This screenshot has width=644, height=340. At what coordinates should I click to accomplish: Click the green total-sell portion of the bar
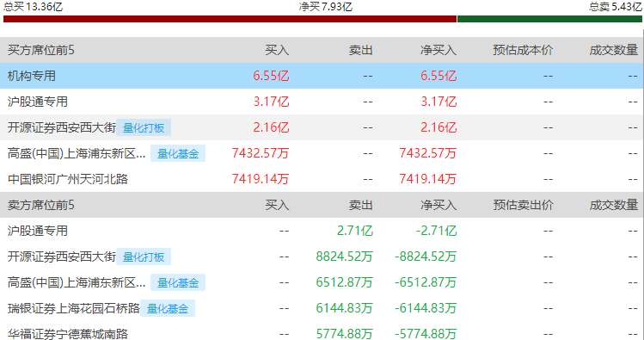click(549, 19)
